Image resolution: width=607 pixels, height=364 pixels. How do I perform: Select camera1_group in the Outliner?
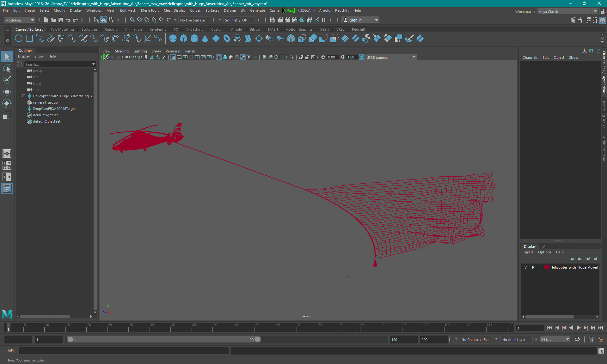coord(45,102)
